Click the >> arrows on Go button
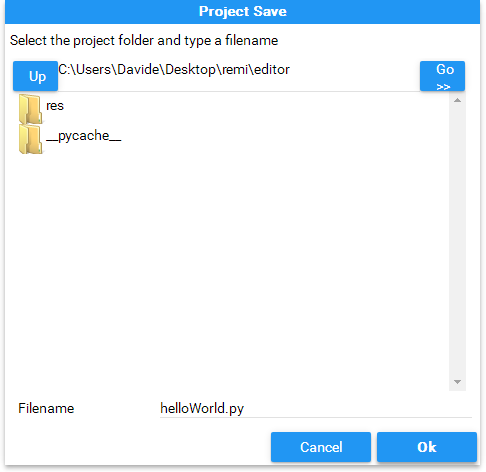Image resolution: width=486 pixels, height=472 pixels. click(443, 87)
